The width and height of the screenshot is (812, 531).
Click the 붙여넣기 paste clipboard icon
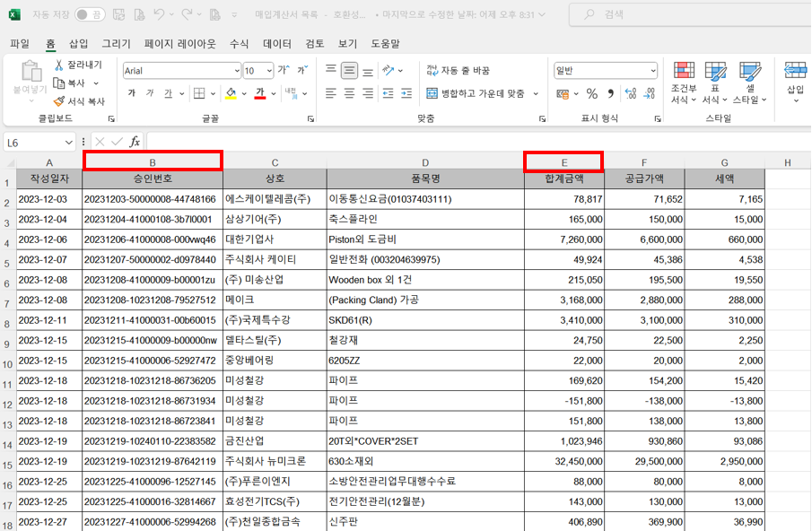point(31,73)
